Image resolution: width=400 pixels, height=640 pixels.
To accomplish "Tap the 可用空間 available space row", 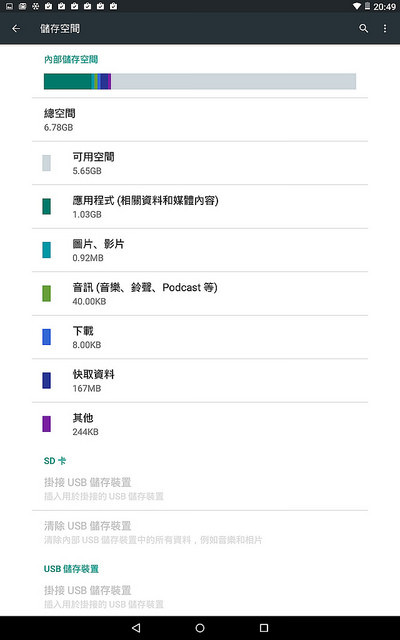I will [x=200, y=163].
